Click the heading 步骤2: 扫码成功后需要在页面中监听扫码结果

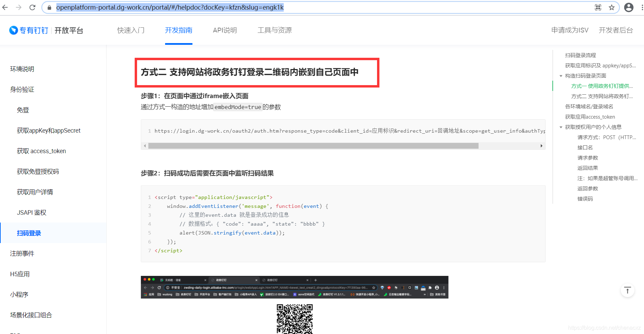[x=207, y=173]
